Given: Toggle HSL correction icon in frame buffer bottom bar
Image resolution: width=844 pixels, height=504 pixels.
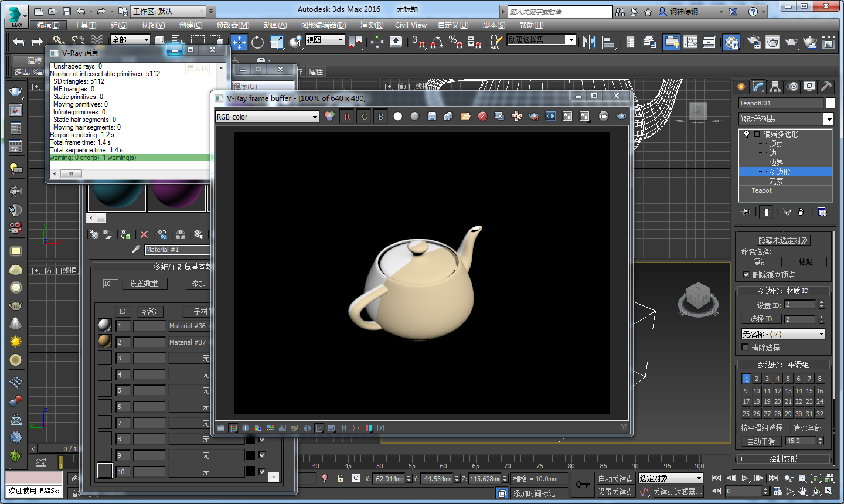Looking at the screenshot, I should pos(257,428).
